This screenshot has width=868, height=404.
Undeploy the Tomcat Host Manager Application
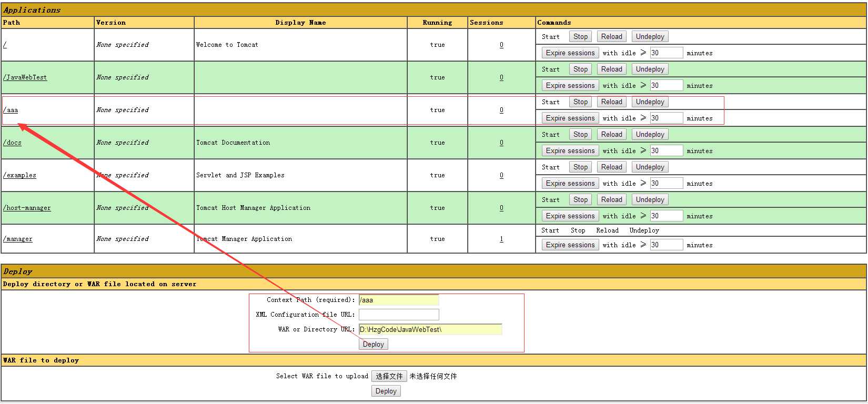point(650,199)
